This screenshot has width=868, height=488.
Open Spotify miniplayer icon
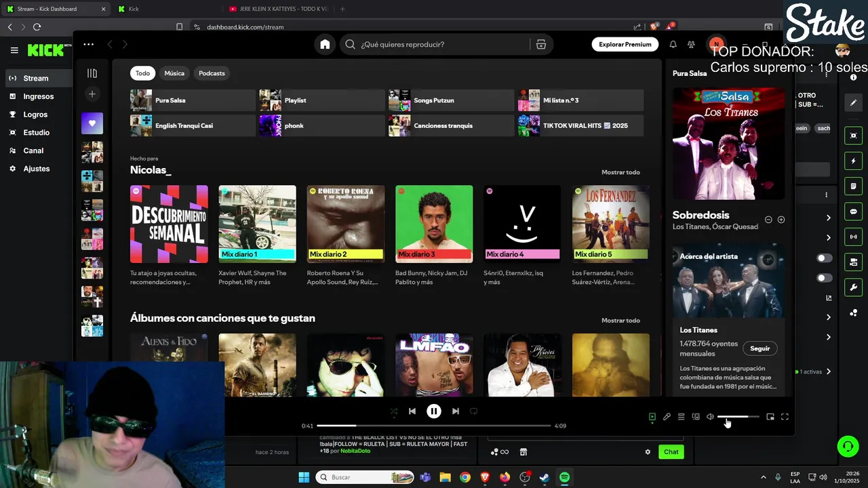pyautogui.click(x=770, y=417)
